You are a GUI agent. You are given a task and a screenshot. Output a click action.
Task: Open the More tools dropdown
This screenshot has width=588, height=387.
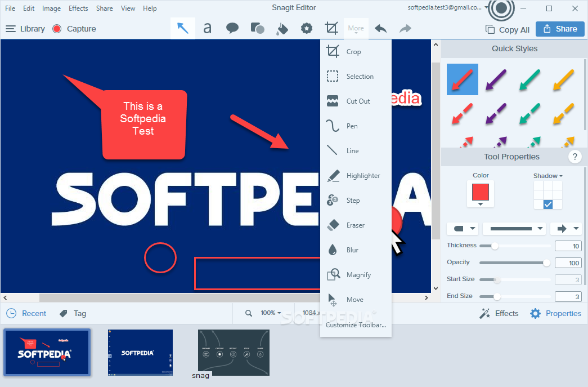[356, 29]
